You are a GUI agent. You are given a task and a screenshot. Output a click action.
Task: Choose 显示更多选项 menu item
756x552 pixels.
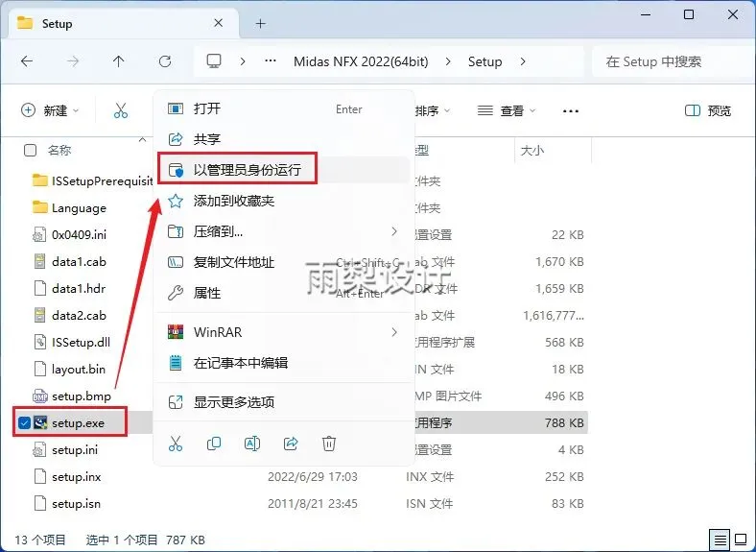click(284, 402)
